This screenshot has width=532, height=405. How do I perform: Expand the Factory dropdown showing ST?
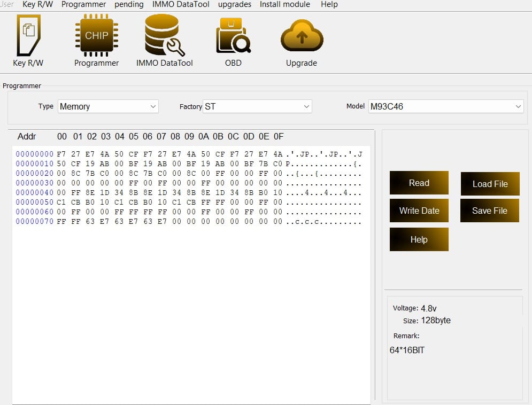pyautogui.click(x=257, y=106)
